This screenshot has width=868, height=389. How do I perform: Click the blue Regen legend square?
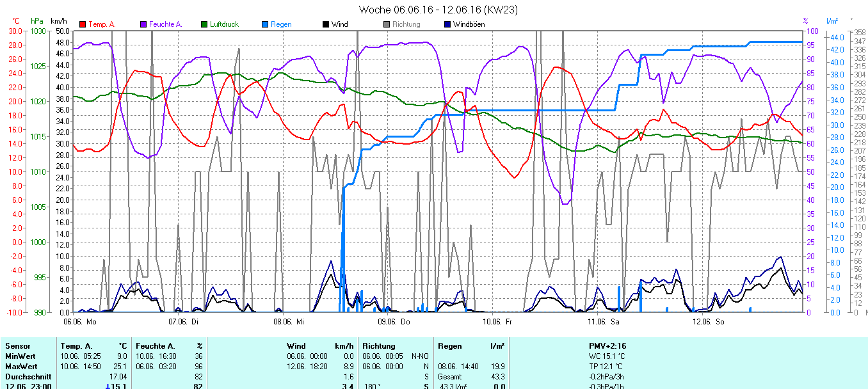265,24
